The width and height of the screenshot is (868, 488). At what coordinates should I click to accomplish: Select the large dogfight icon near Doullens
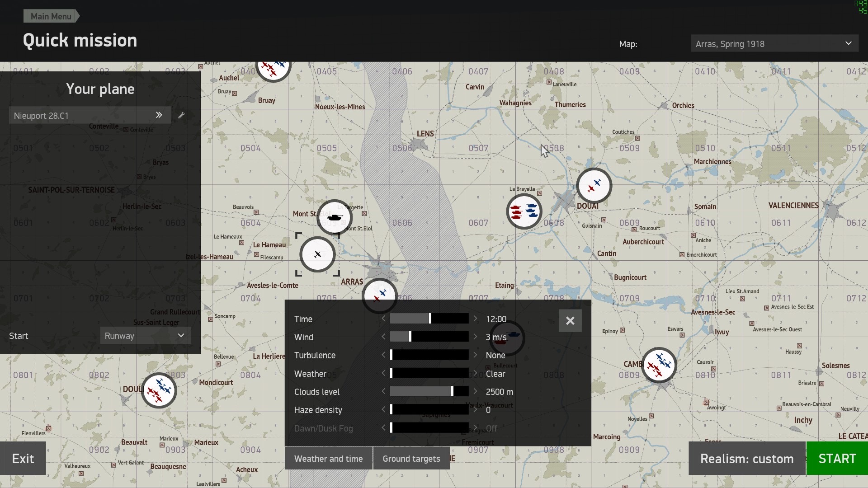pyautogui.click(x=159, y=390)
